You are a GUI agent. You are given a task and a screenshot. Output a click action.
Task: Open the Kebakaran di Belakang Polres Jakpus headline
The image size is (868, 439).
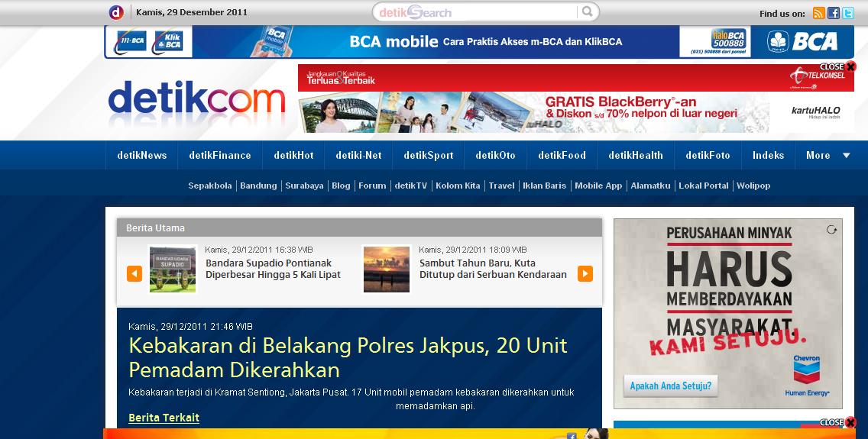348,357
